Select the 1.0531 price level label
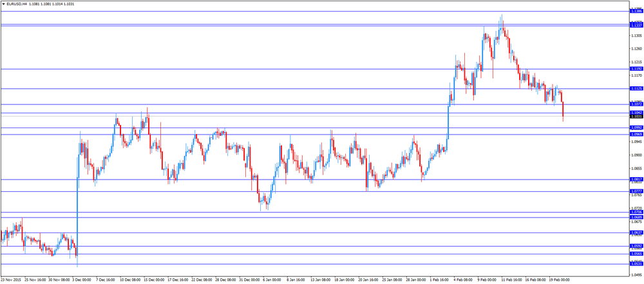644x284 pixels. pos(636,264)
